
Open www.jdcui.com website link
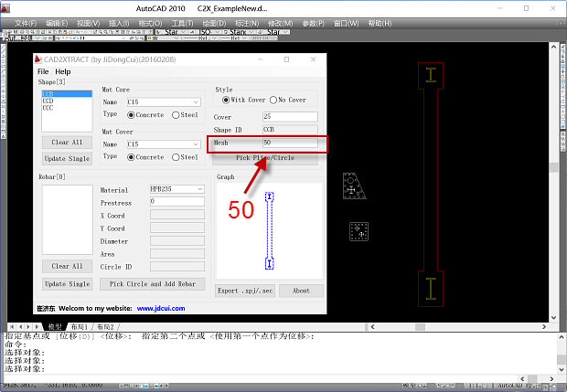(x=161, y=309)
